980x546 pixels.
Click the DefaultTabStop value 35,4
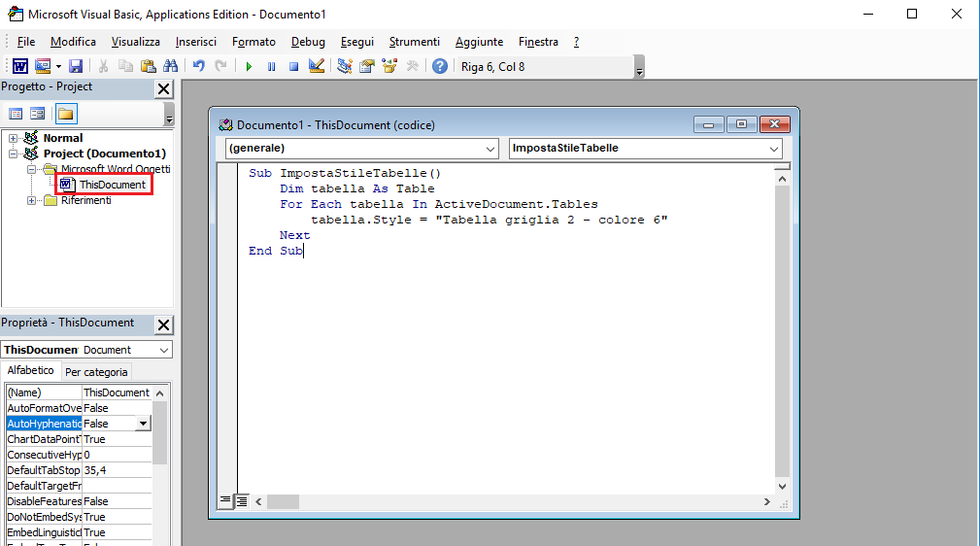click(x=117, y=470)
